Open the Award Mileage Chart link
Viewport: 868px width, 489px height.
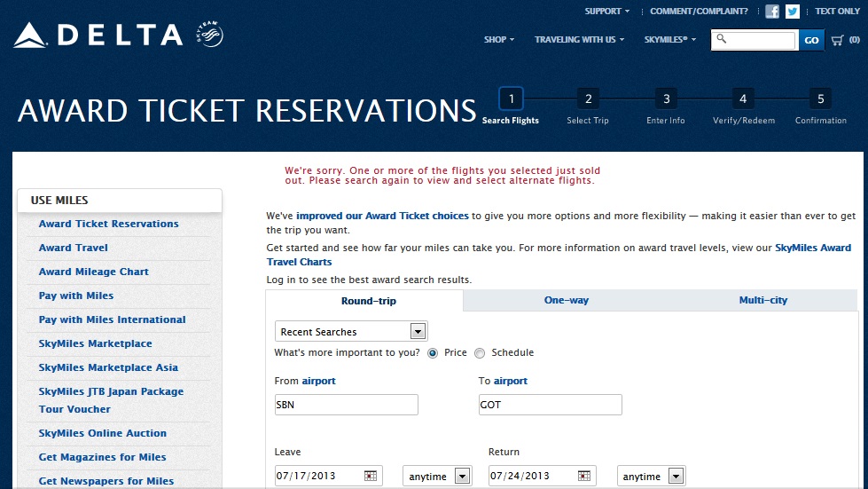(x=94, y=272)
